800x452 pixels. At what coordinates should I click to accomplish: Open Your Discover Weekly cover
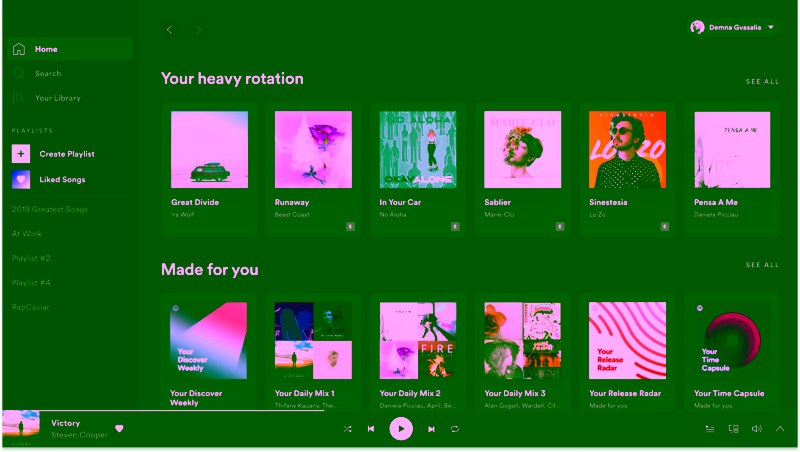coord(209,341)
